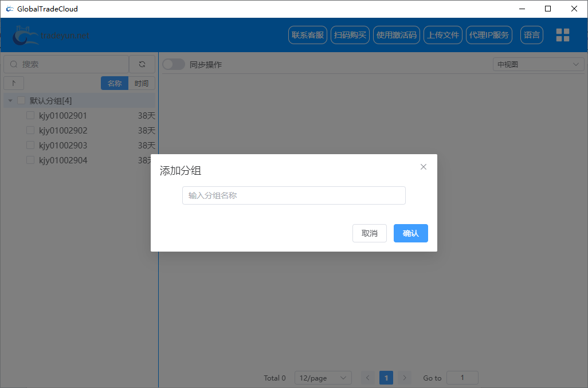The height and width of the screenshot is (388, 588).
Task: Go to previous page arrow in pagination
Action: coord(368,378)
